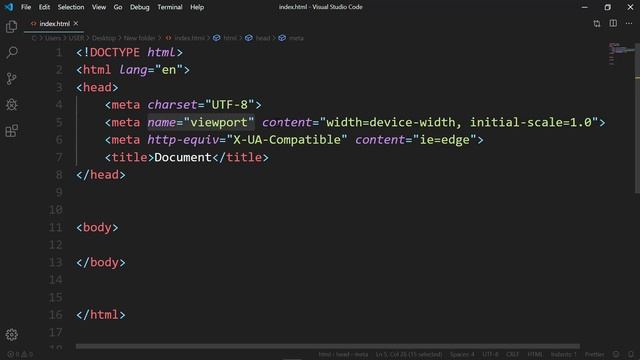Click the selected name="viewport" text
Viewport: 640px width, 360px height.
[200, 122]
